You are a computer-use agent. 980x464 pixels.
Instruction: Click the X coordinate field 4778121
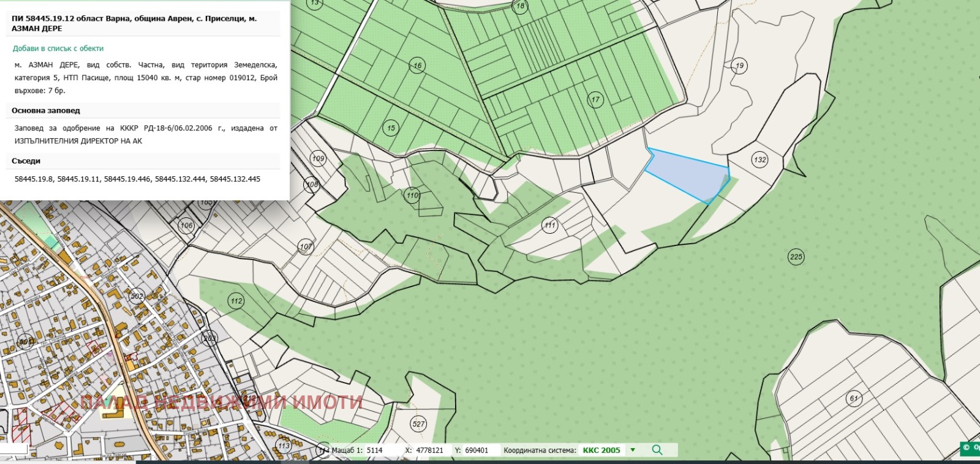click(430, 450)
